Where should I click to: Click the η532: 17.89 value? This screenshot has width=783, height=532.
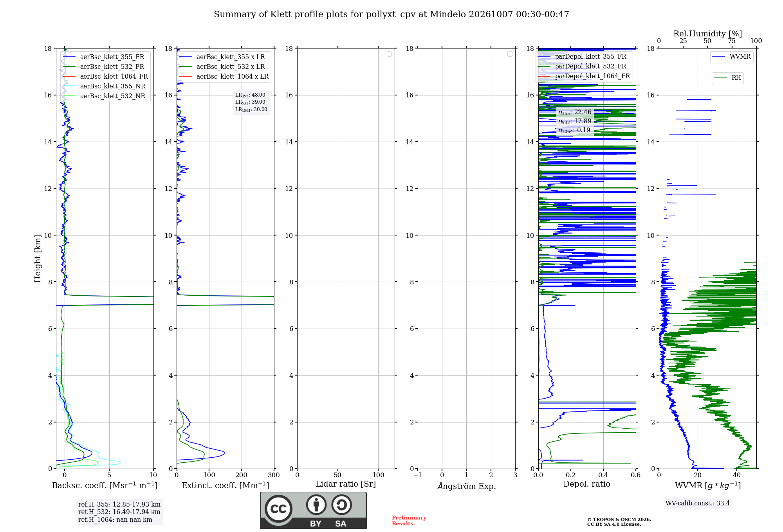pos(575,121)
